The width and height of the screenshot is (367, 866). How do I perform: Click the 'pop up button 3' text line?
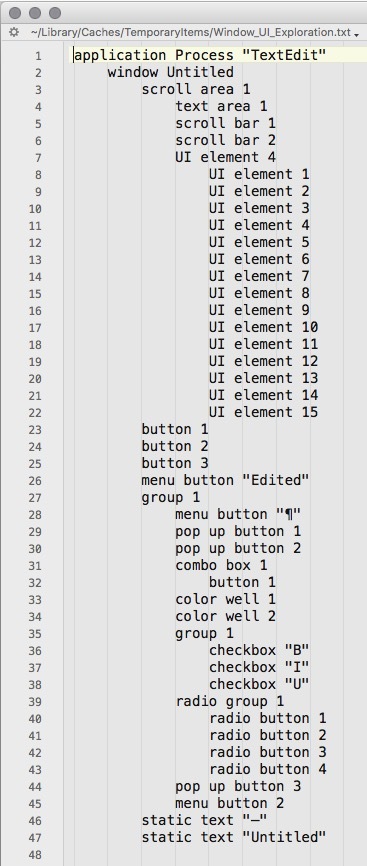(x=238, y=786)
